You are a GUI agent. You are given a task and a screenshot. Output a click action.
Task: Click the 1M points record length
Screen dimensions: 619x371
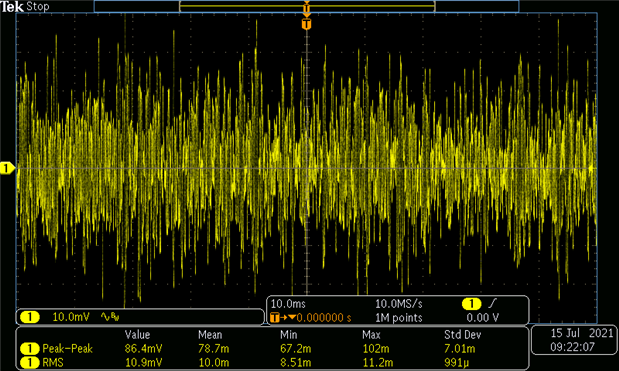point(398,318)
